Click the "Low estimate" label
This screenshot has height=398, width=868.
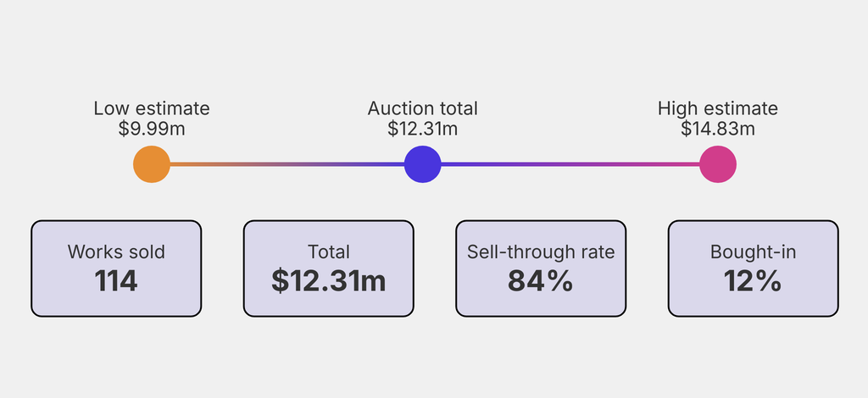[x=152, y=108]
